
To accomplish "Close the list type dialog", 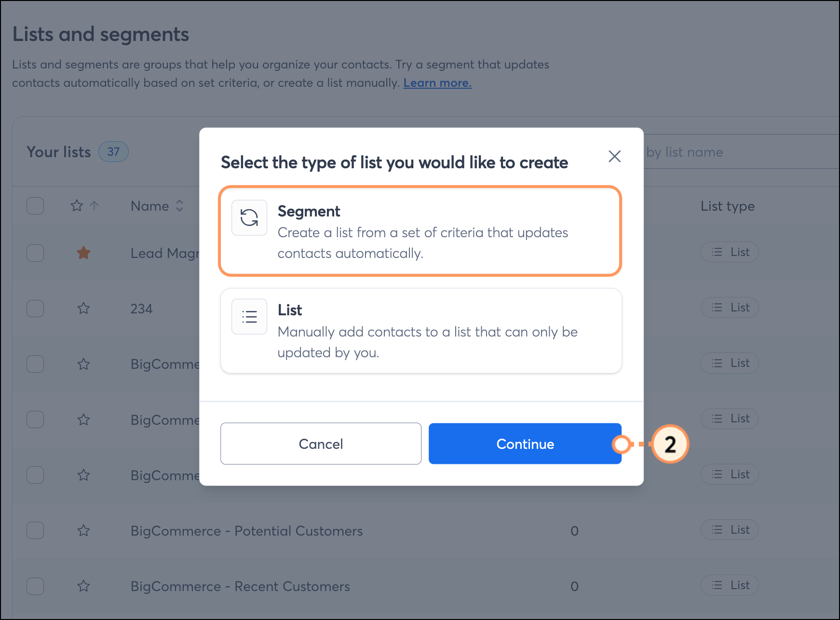I will click(614, 156).
